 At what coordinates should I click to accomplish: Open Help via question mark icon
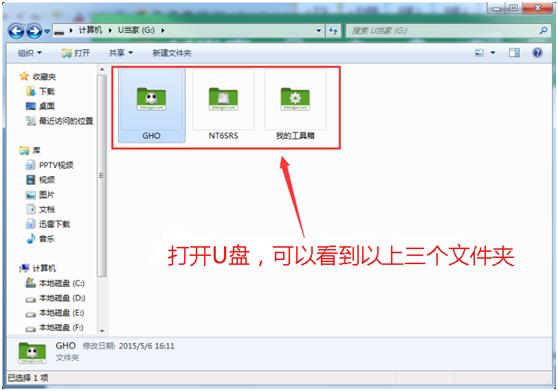[x=537, y=53]
